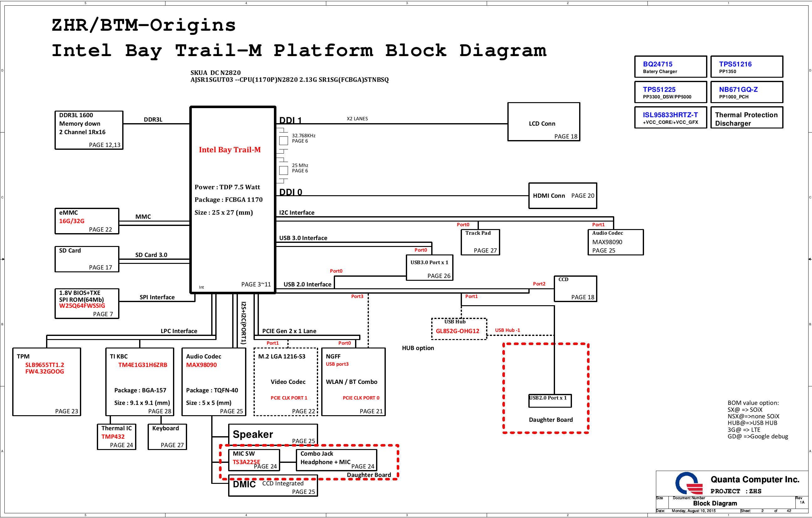This screenshot has width=812, height=518.
Task: Click the SPI Interface label
Action: pyautogui.click(x=157, y=297)
